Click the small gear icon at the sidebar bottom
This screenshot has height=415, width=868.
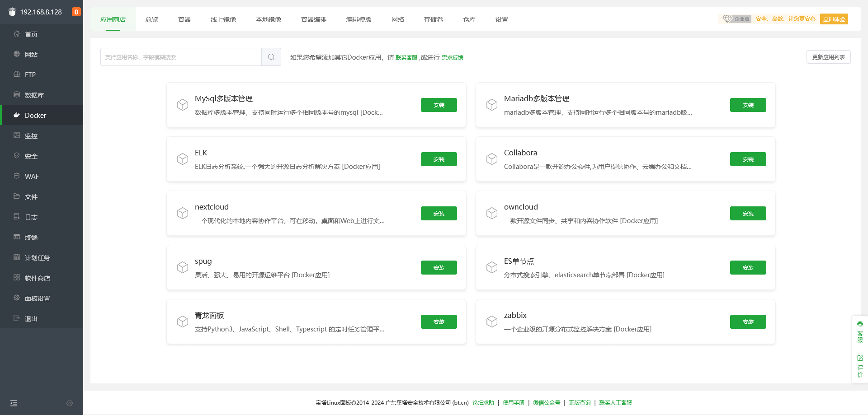point(70,403)
